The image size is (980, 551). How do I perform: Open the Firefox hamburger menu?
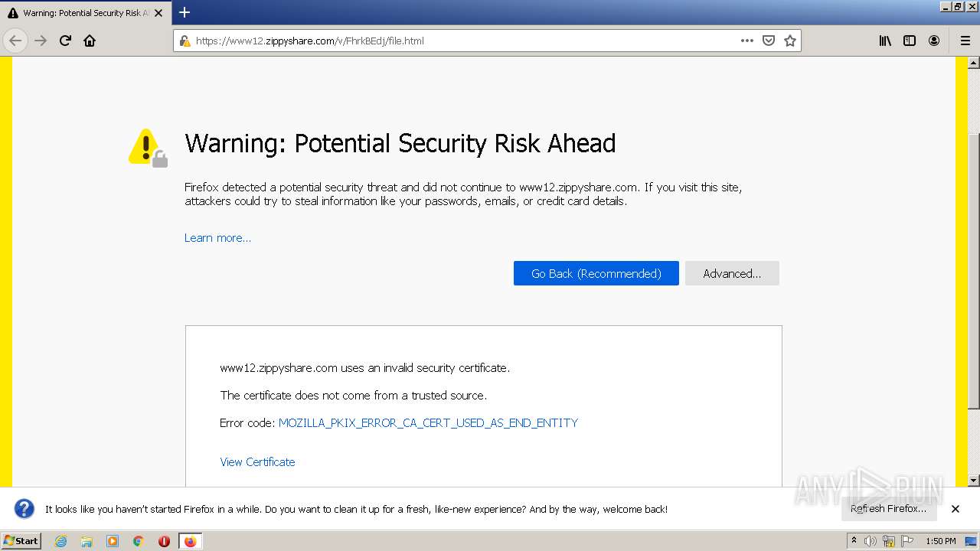pos(965,41)
